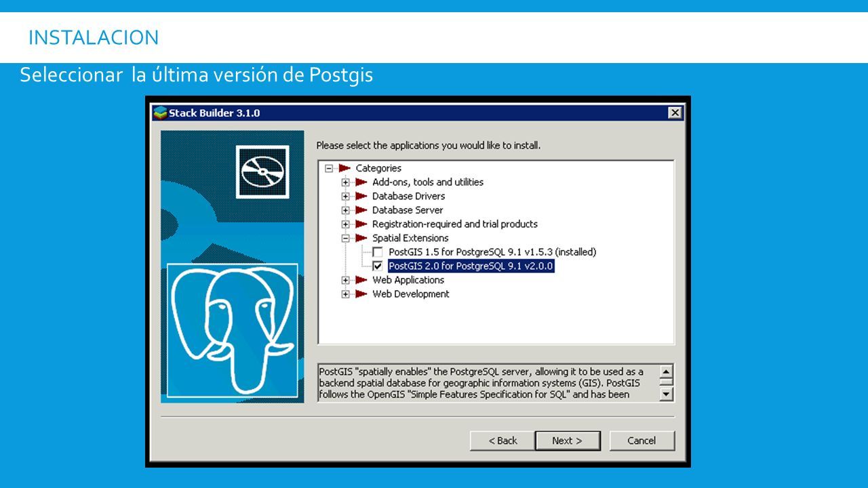Expand Add-ons, tools and utilities node
The height and width of the screenshot is (488, 868).
(x=346, y=182)
